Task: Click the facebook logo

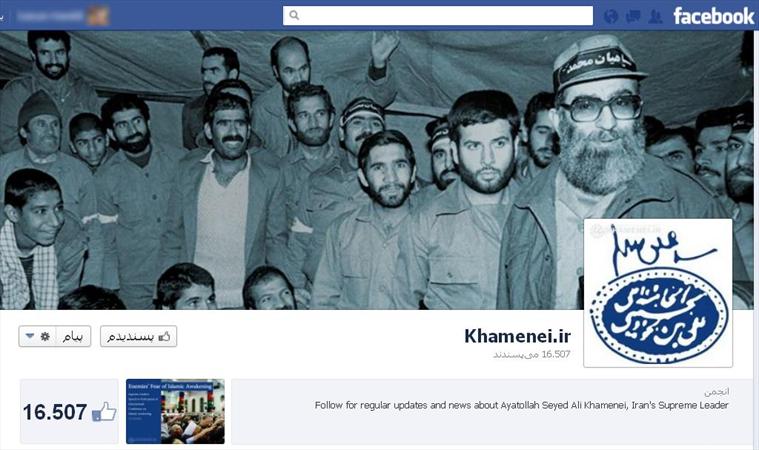Action: pyautogui.click(x=713, y=16)
